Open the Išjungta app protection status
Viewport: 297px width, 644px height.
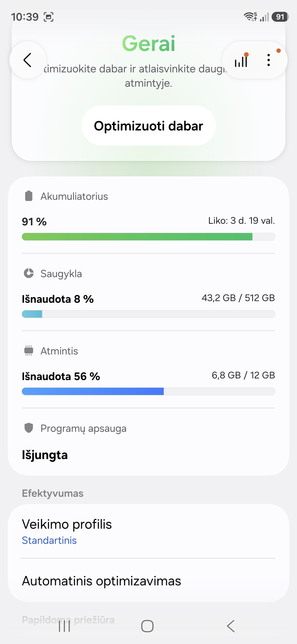[x=45, y=455]
